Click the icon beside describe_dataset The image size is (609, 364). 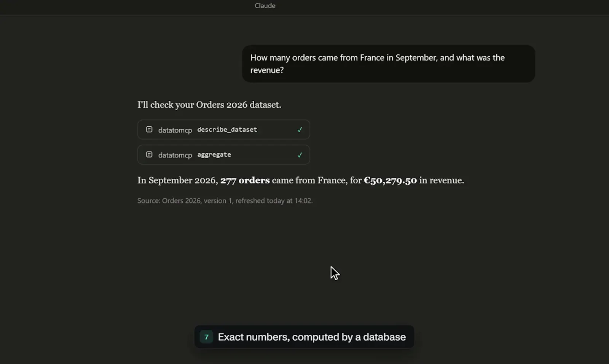149,130
